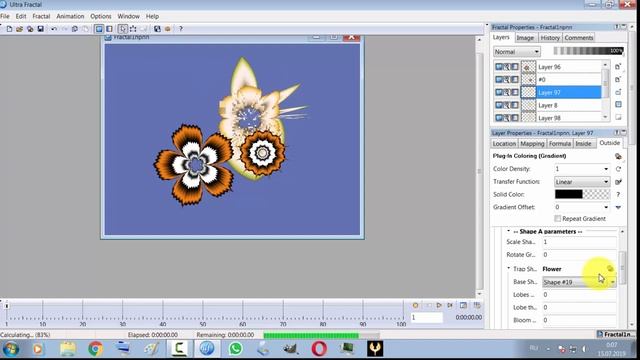Click the icon beside Transfer Function

tap(618, 182)
